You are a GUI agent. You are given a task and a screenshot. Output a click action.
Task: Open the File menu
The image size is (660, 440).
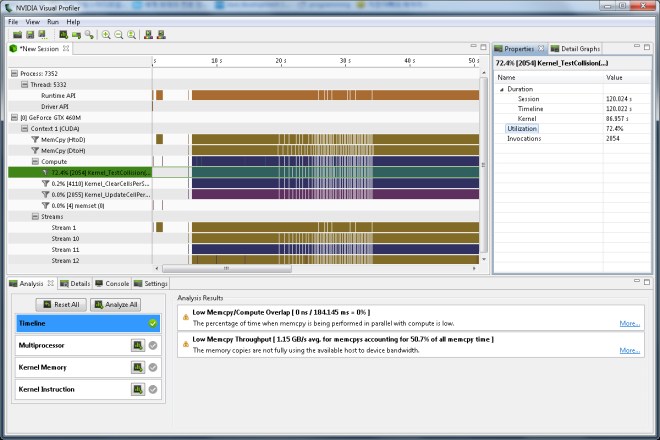coord(13,22)
